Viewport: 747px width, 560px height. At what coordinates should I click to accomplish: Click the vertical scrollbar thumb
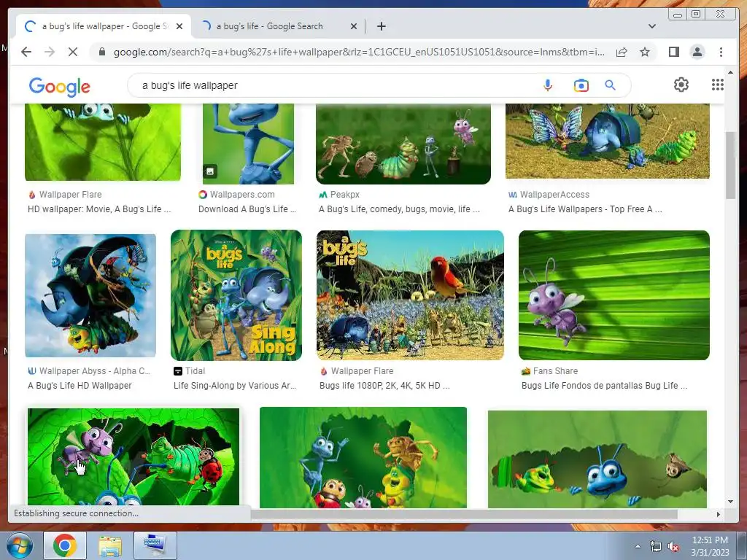click(x=730, y=166)
